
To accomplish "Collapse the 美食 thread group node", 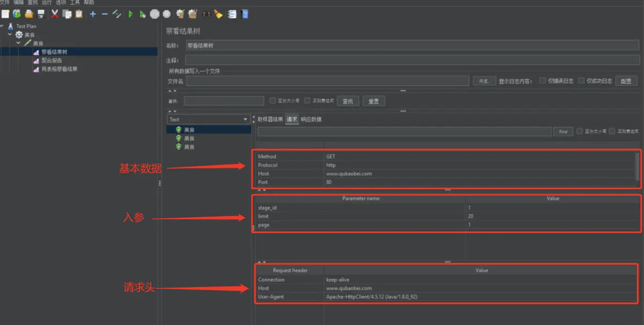I will click(x=10, y=34).
